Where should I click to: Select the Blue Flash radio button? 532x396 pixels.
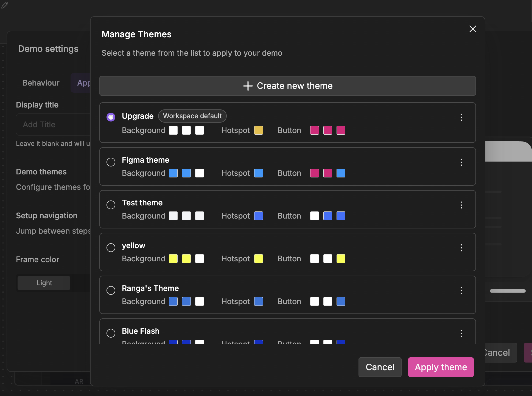[111, 333]
